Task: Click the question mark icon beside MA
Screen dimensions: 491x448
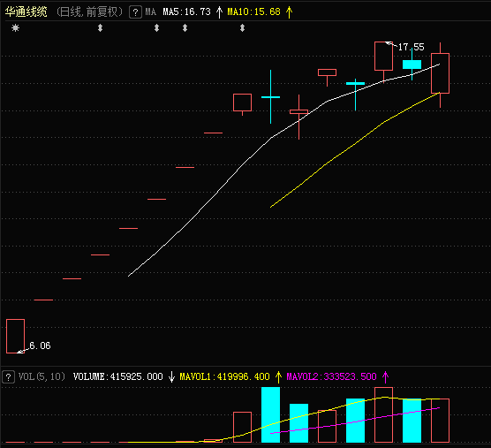Action: 135,12
